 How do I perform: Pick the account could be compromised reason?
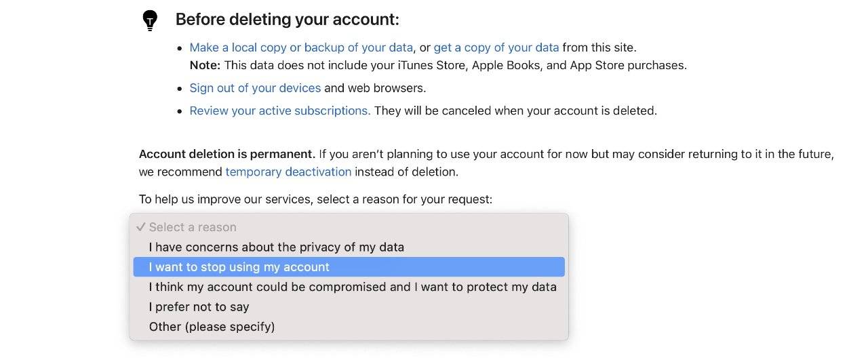click(353, 287)
